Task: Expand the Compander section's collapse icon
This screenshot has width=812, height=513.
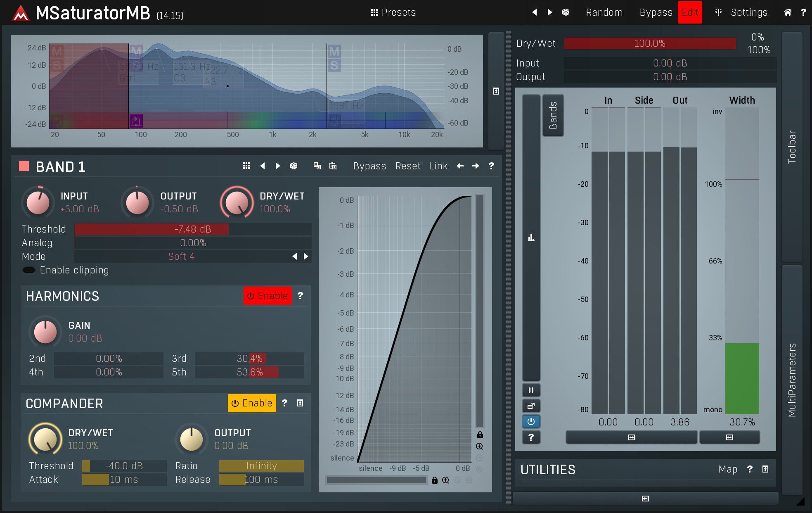Action: (x=300, y=403)
